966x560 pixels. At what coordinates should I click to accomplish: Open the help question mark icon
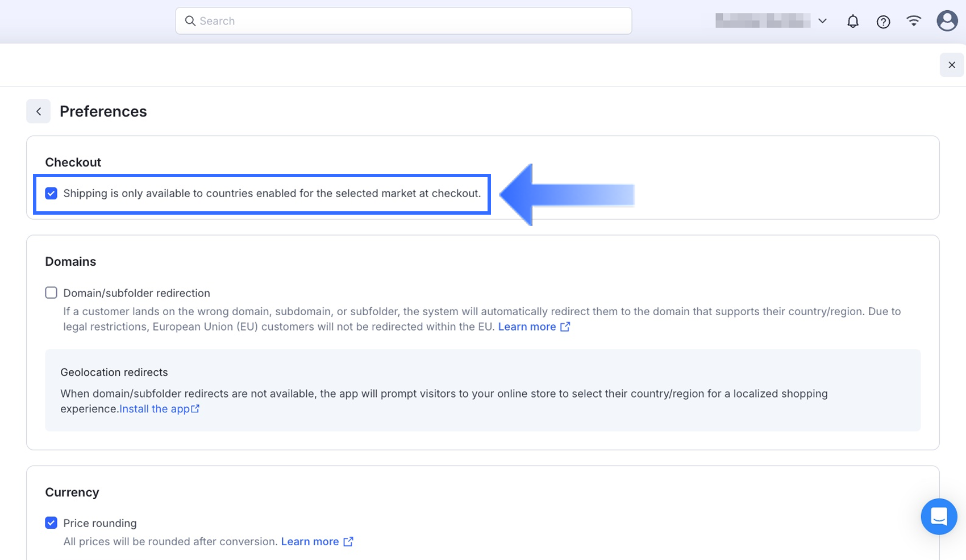point(883,22)
